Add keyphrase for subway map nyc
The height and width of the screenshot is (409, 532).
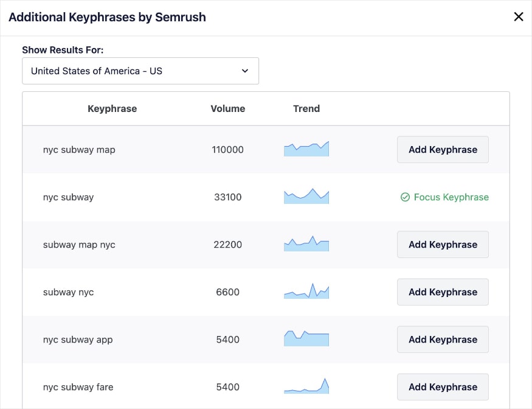pos(443,245)
